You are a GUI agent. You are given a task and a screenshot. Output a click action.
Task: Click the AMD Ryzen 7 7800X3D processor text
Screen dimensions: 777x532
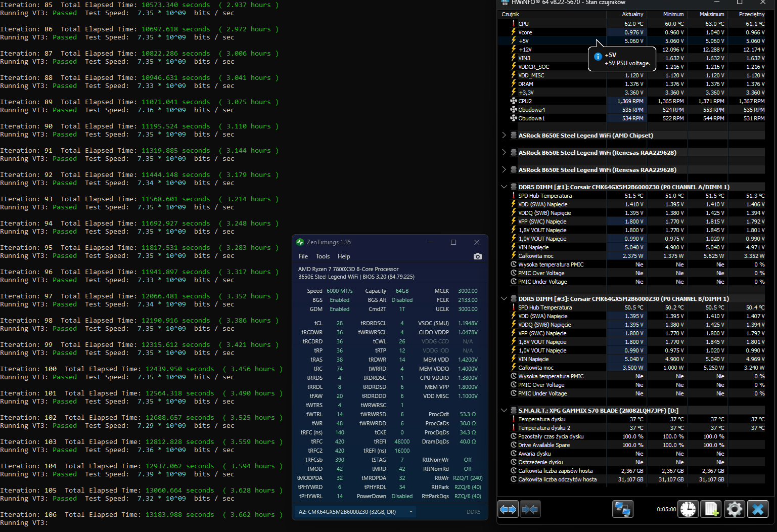tap(348, 269)
